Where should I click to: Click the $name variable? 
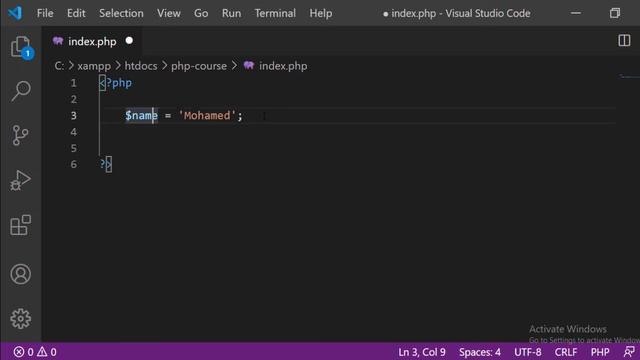tap(141, 116)
